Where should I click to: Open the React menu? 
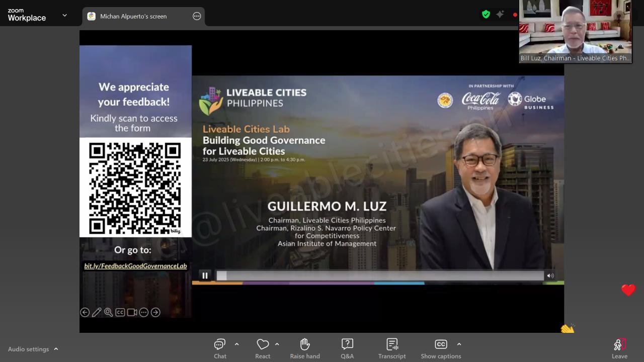(263, 348)
